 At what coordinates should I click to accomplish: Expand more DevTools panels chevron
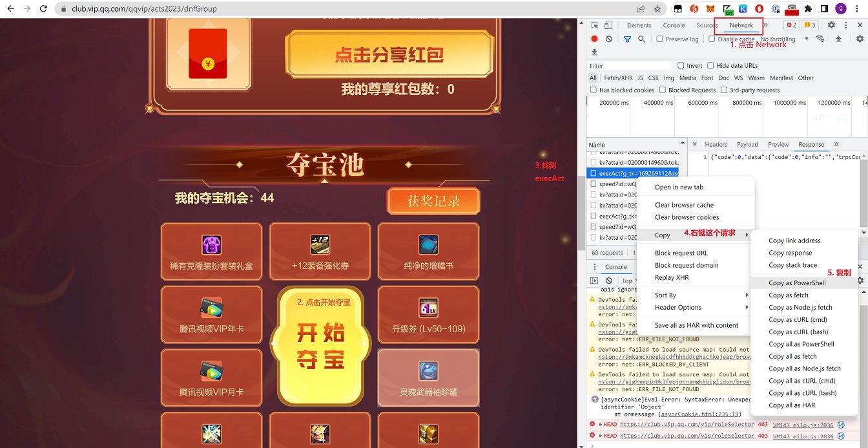(766, 25)
